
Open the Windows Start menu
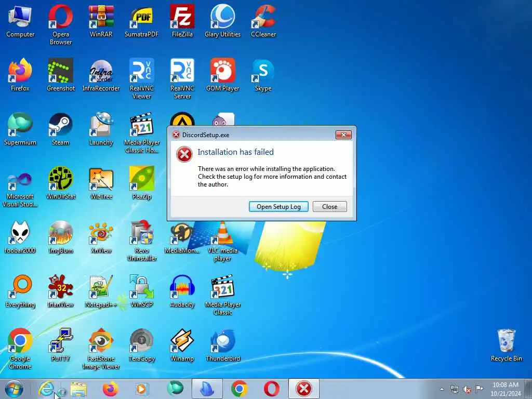tap(14, 389)
